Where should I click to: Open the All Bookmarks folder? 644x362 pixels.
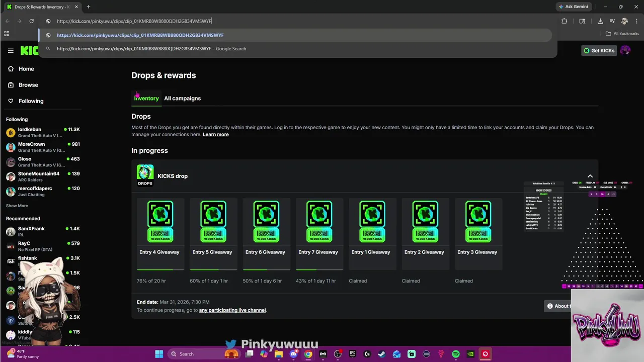622,34
